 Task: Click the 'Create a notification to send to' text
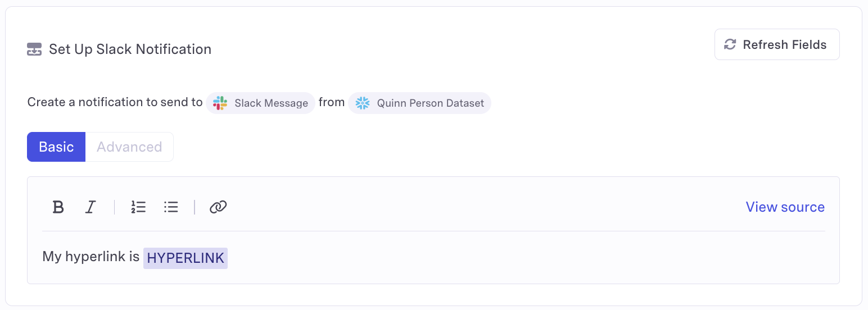coord(115,102)
